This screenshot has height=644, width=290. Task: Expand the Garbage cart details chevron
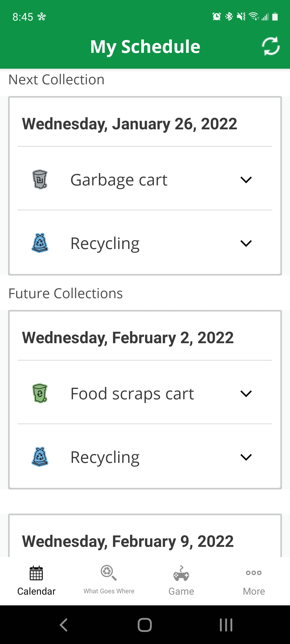(246, 180)
